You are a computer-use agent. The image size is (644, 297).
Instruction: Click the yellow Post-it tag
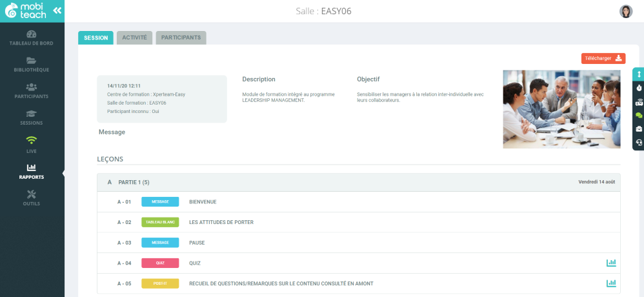pyautogui.click(x=160, y=283)
